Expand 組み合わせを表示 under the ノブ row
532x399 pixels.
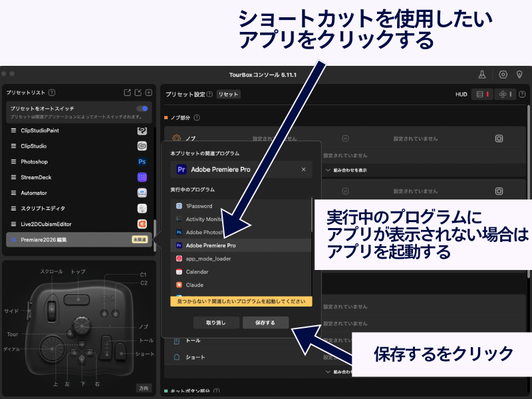[x=346, y=170]
